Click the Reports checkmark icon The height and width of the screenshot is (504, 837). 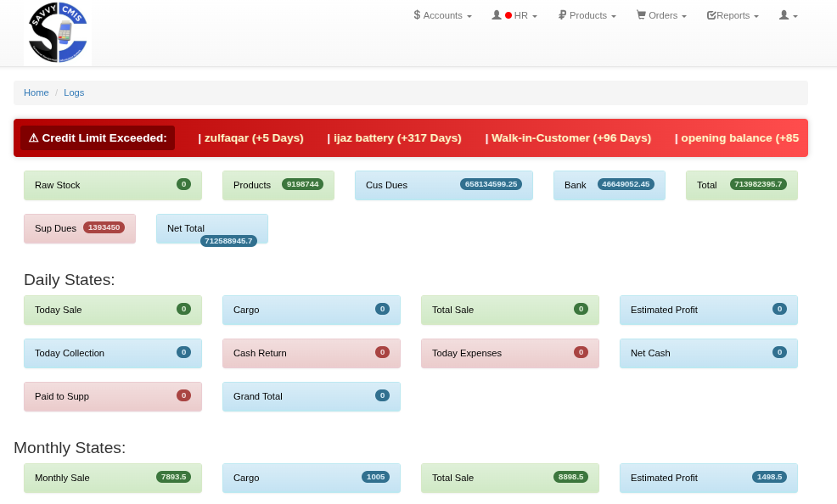pos(711,15)
